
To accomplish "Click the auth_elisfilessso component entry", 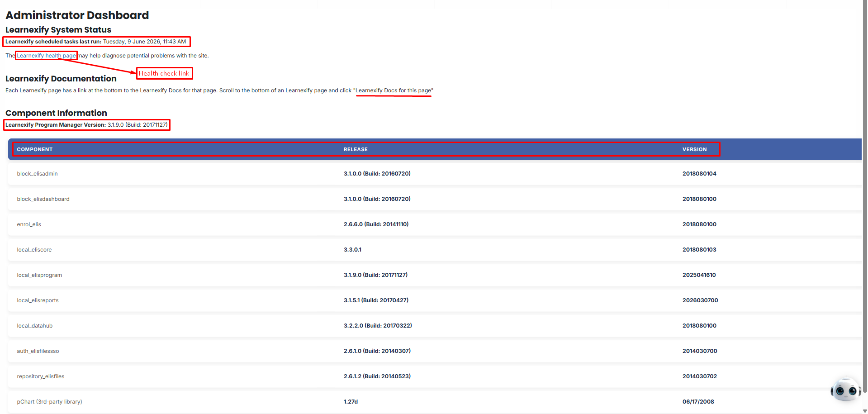I will pos(38,351).
